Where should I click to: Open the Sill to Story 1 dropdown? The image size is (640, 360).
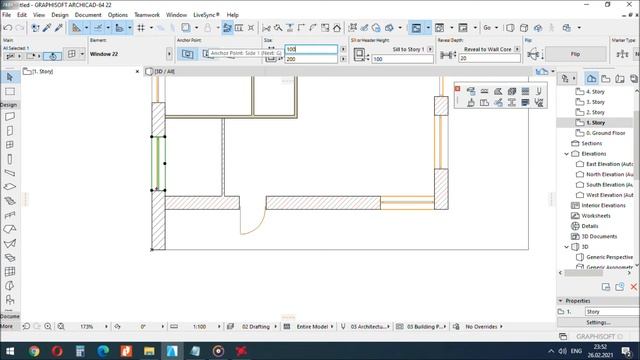(430, 49)
